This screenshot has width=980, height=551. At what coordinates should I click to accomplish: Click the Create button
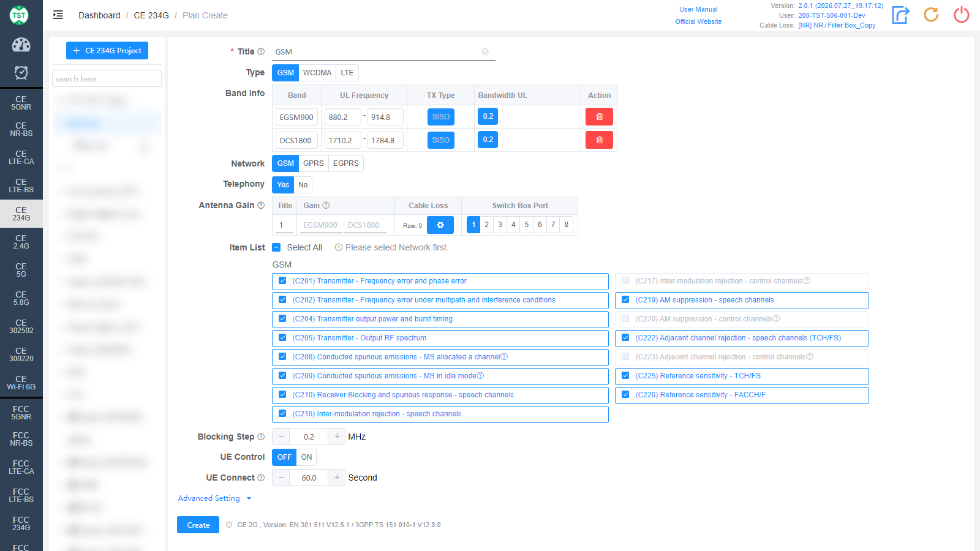point(198,525)
